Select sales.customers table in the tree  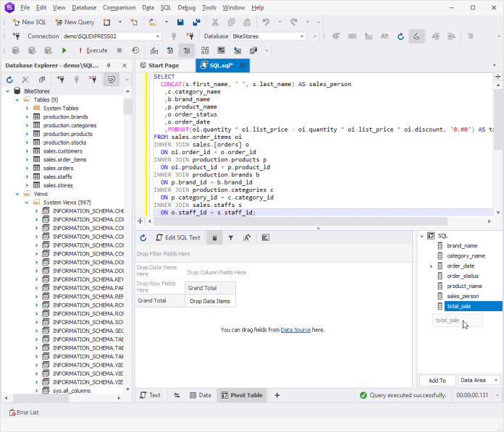[63, 151]
